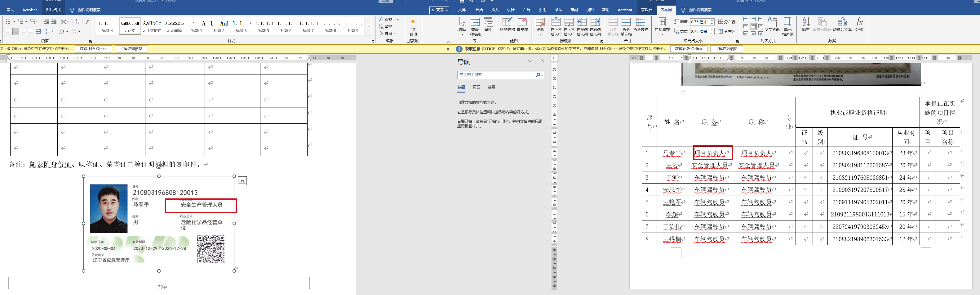Click the 共享 share button
The image size is (980, 295).
tap(439, 10)
